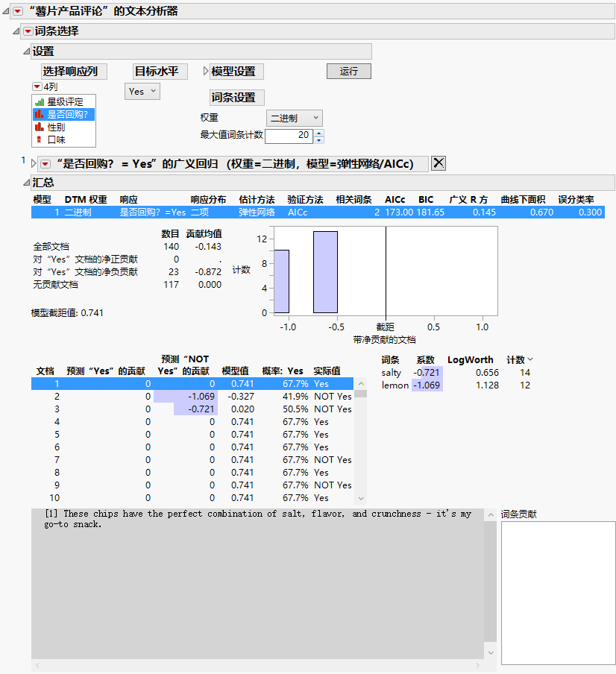Collapse the 设置 section

point(27,51)
